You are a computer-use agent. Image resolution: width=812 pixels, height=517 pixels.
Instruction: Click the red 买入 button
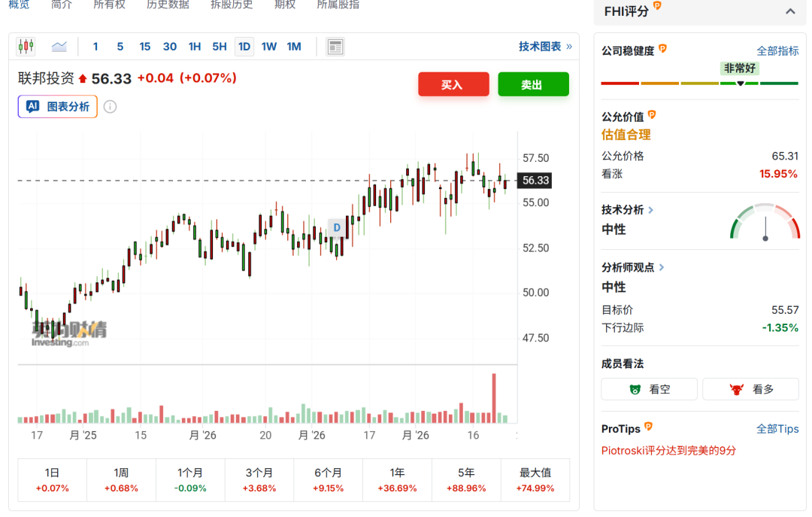pyautogui.click(x=453, y=85)
